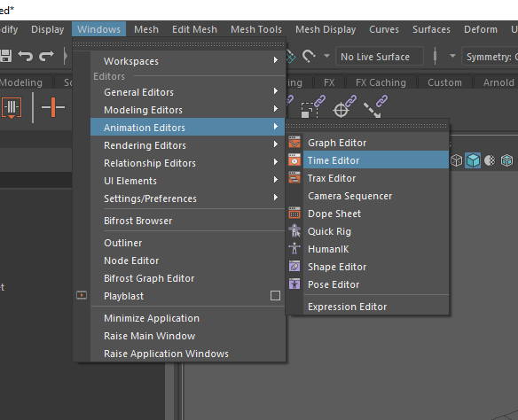Choose Camera Sequencer menu entry
518x420 pixels.
pos(376,196)
